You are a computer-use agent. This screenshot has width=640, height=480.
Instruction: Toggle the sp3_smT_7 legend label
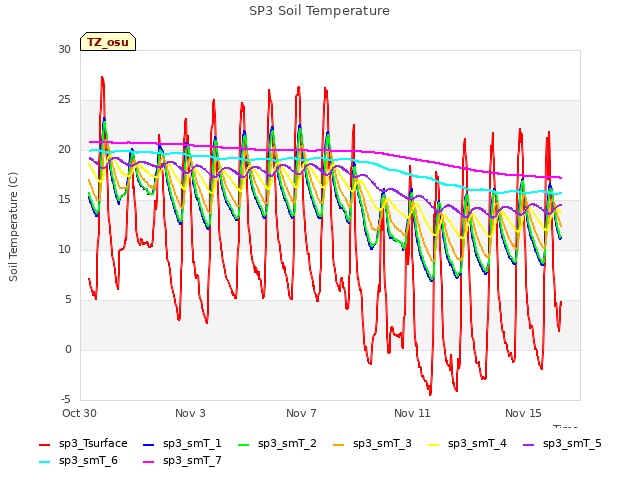[192, 461]
